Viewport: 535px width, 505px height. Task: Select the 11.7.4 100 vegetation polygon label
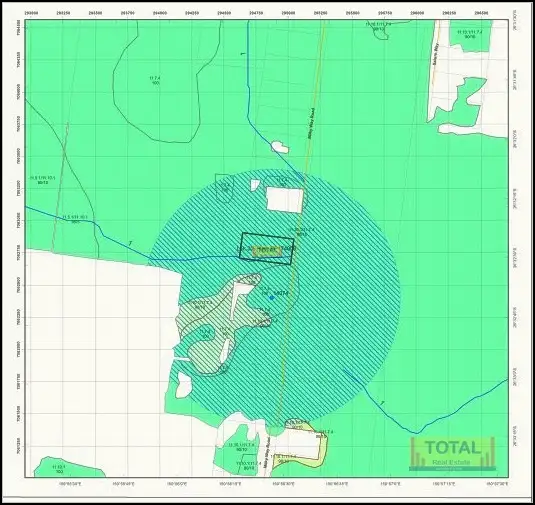click(155, 80)
